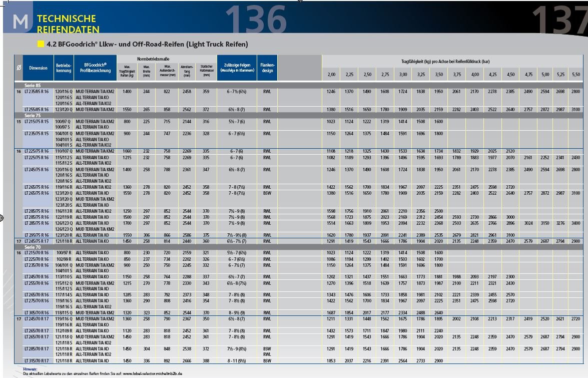Select the Serie 75 section row
The height and width of the screenshot is (378, 588).
pos(298,116)
